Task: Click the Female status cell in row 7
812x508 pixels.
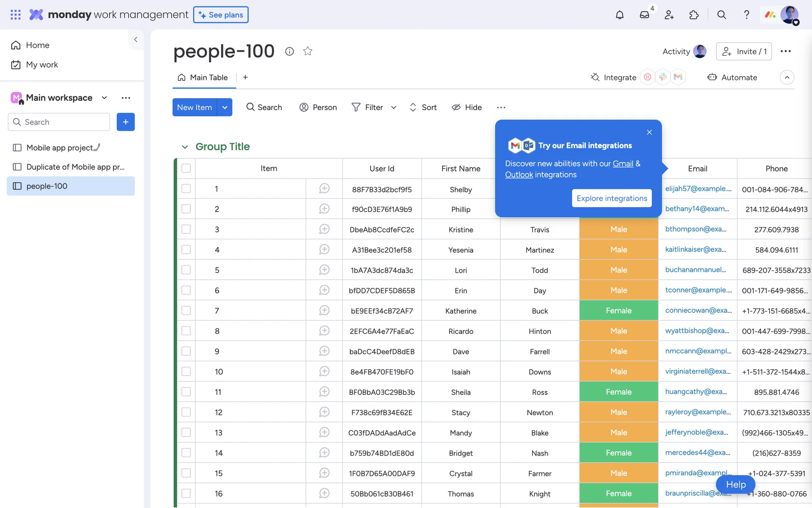Action: coord(618,310)
